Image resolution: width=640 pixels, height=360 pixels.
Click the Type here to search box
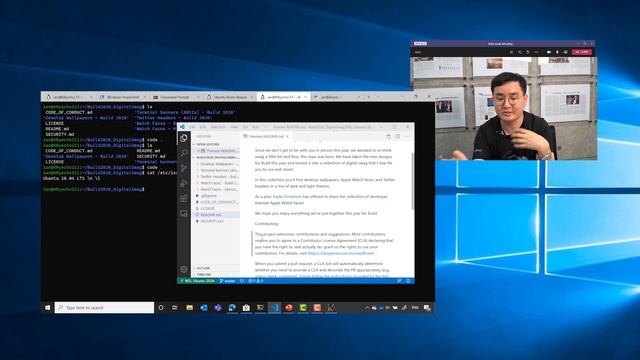(104, 308)
